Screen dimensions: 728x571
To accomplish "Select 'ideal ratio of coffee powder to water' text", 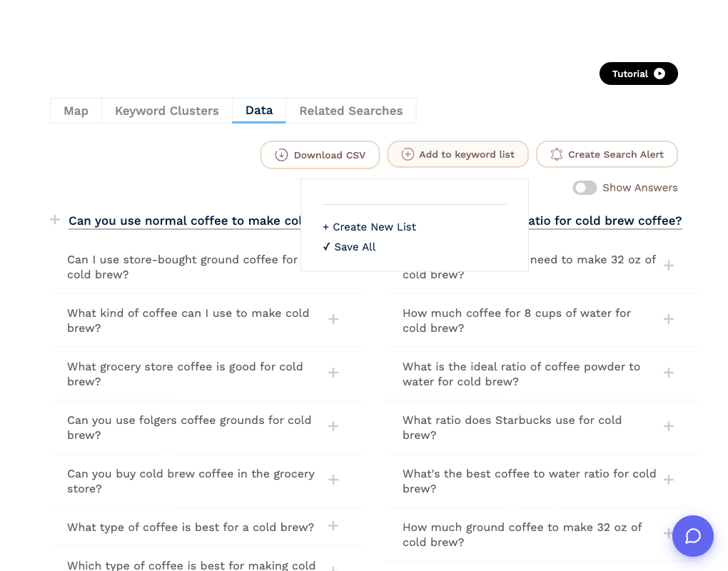I will (x=522, y=374).
